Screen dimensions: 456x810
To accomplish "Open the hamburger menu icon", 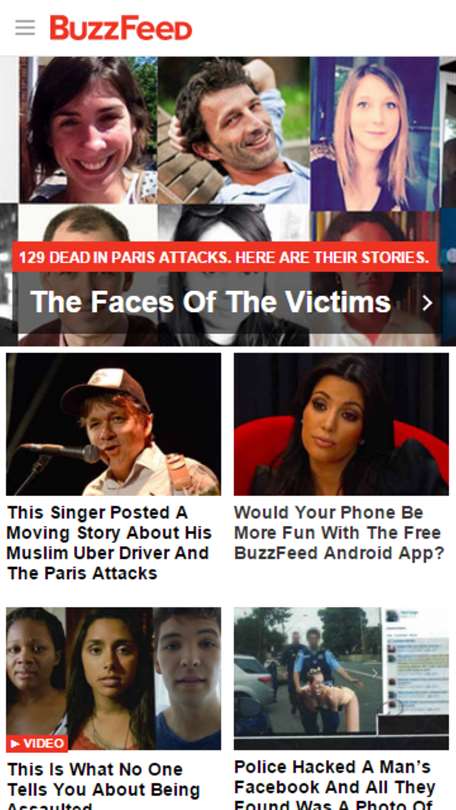I will (25, 27).
